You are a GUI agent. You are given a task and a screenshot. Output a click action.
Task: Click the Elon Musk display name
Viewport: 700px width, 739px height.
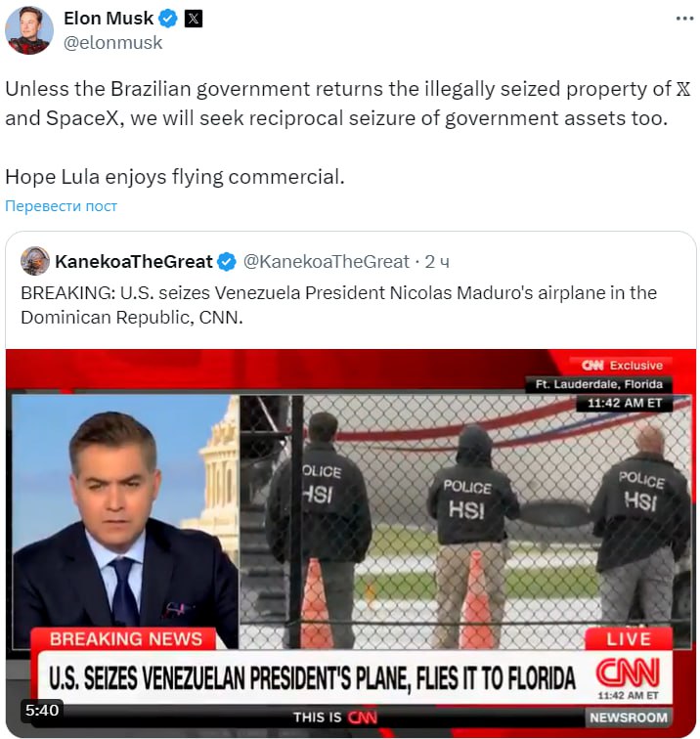[109, 19]
